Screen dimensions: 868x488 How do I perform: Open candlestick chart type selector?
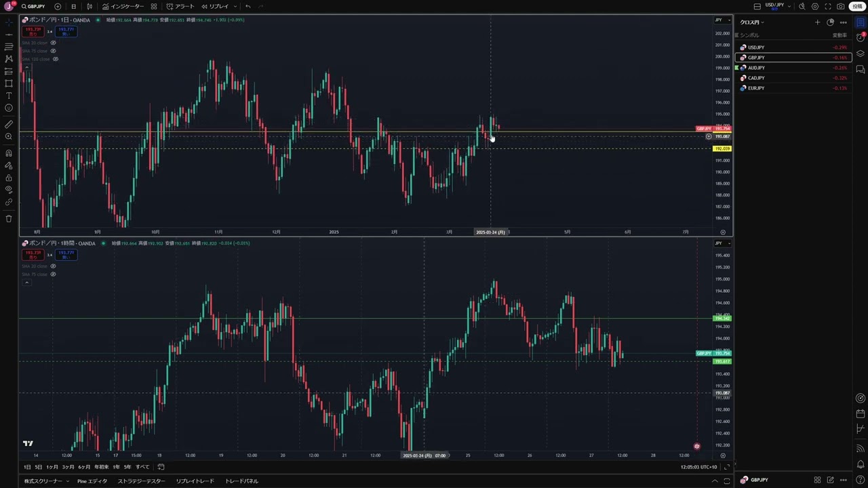coord(90,6)
